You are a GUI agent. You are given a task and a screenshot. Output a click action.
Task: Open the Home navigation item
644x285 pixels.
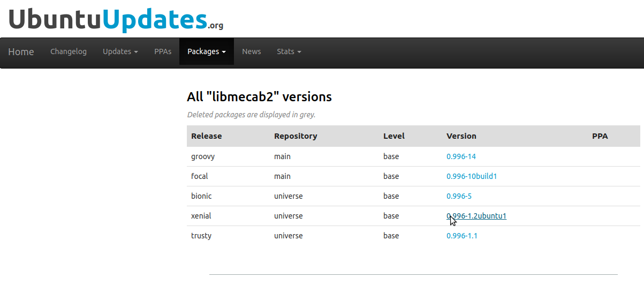[21, 52]
